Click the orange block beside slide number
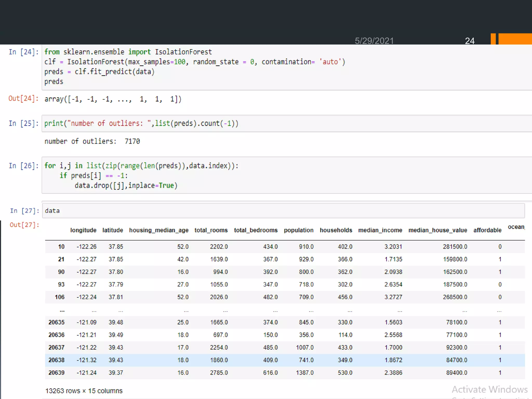This screenshot has height=399, width=532. 515,39
